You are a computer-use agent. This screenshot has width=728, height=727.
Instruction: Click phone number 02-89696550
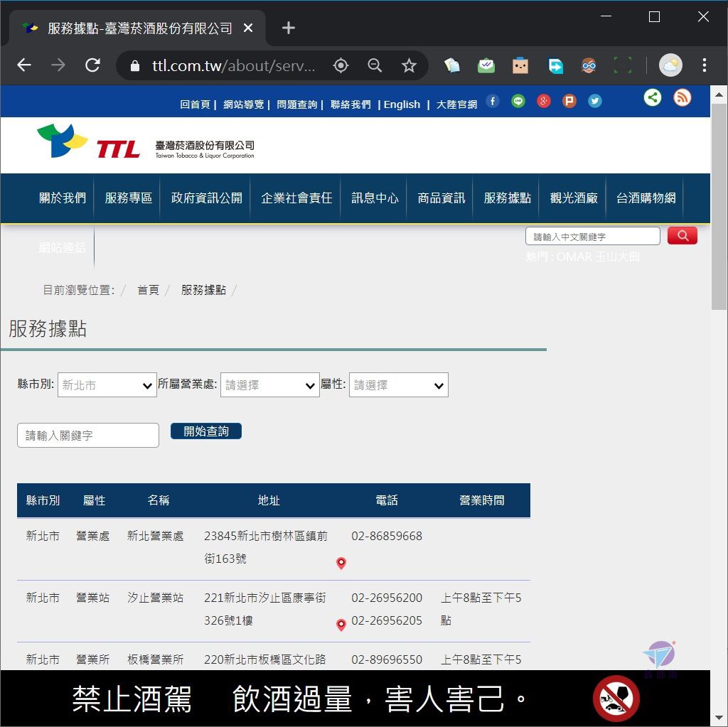pyautogui.click(x=387, y=659)
